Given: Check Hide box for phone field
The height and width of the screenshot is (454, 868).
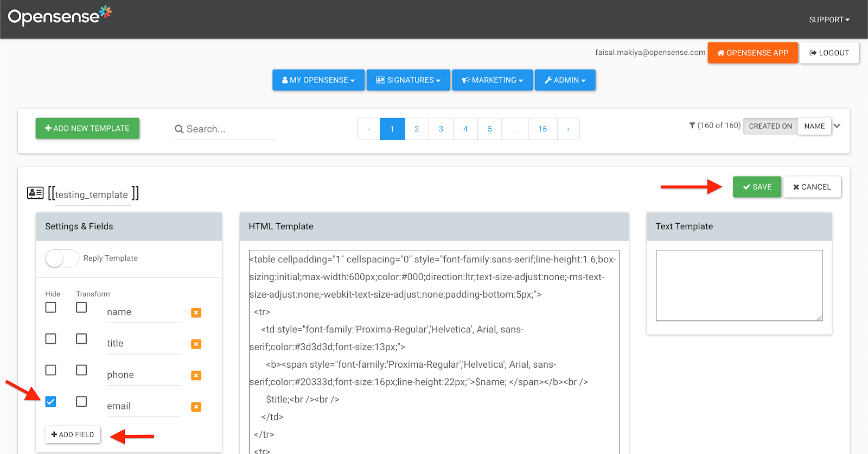Looking at the screenshot, I should tap(50, 370).
